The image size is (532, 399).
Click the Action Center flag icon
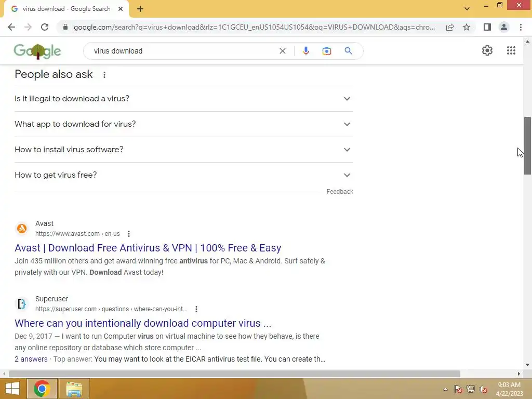(458, 389)
